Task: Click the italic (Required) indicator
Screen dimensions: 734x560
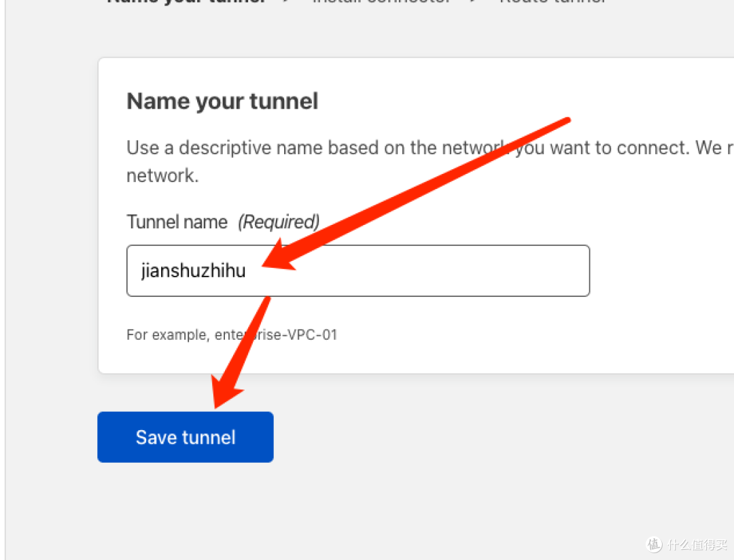Action: click(279, 222)
